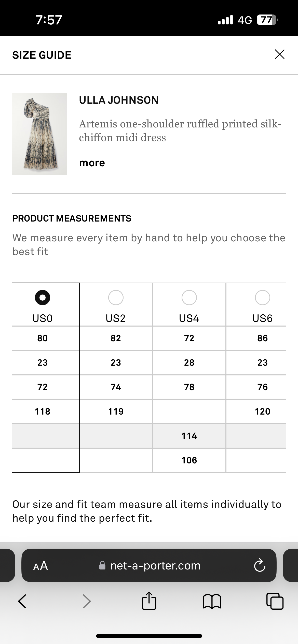Open the Ulla Johnson dress thumbnail
The width and height of the screenshot is (298, 644).
tap(39, 134)
